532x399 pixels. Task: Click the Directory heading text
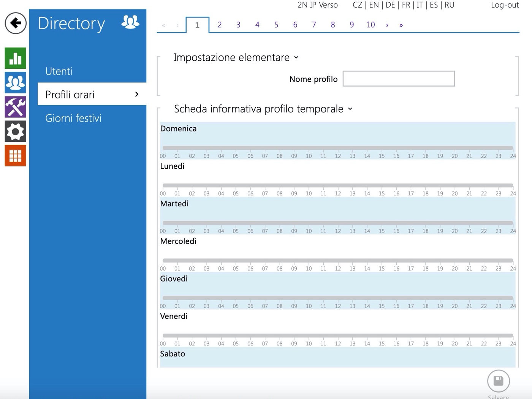click(71, 24)
